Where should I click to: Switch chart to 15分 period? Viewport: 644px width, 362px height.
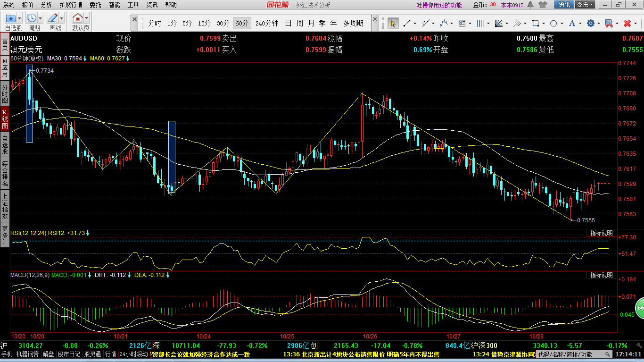click(x=204, y=23)
